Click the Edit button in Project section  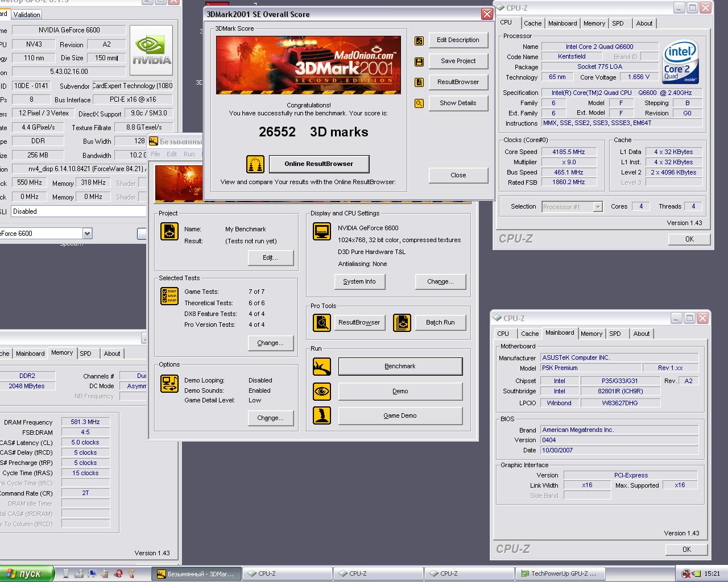tap(271, 258)
